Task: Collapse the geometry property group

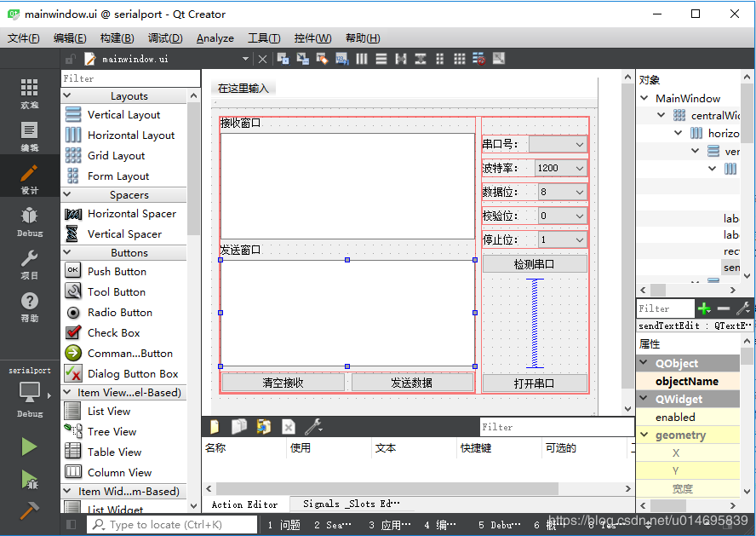Action: coord(644,435)
